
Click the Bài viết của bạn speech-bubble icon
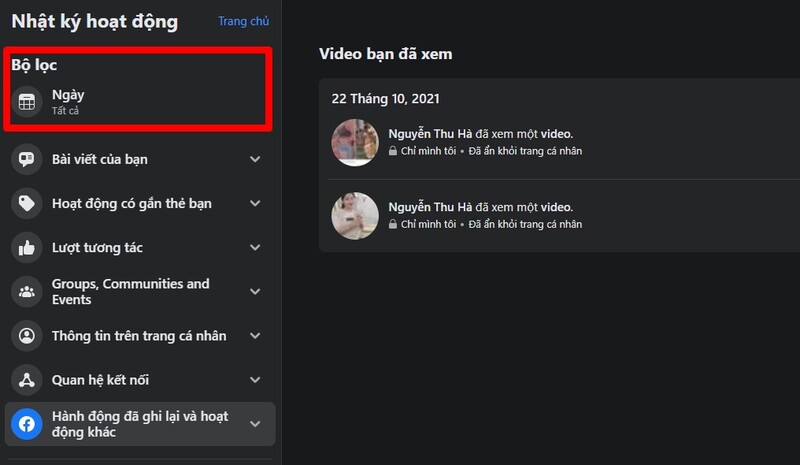pos(27,159)
